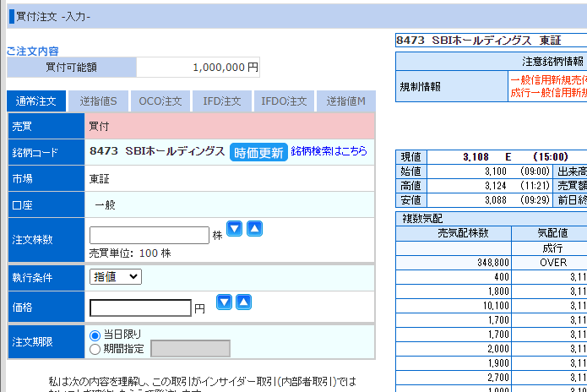The width and height of the screenshot is (587, 392).
Task: Switch to the 通常注文 tab
Action: click(36, 101)
